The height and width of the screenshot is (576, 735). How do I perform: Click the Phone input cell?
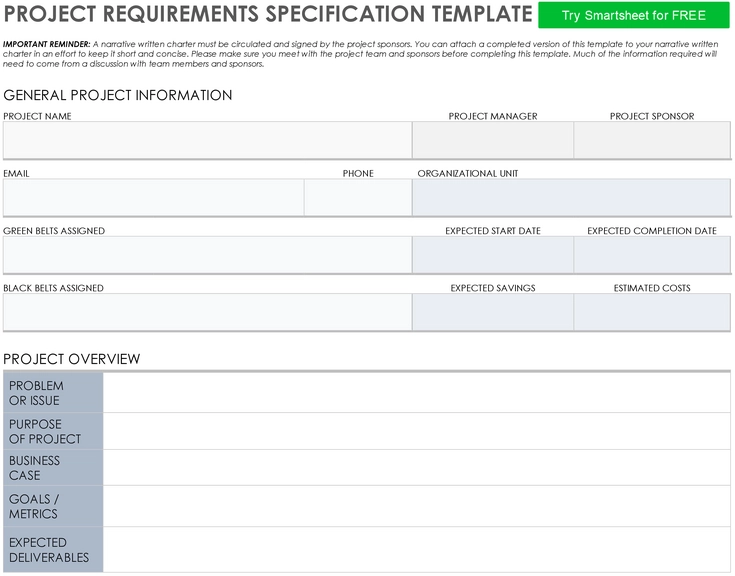[x=358, y=197]
